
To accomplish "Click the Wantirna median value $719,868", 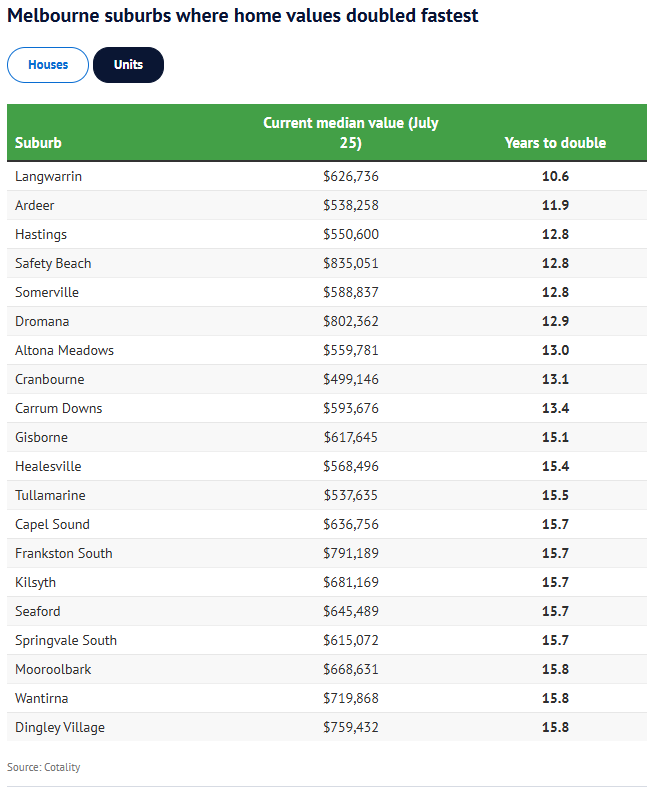I will tap(351, 698).
